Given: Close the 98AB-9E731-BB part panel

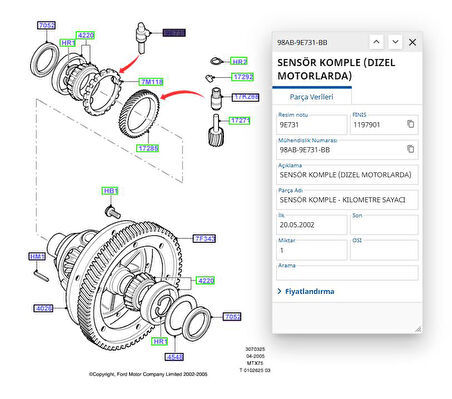Looking at the screenshot, I should click(412, 42).
